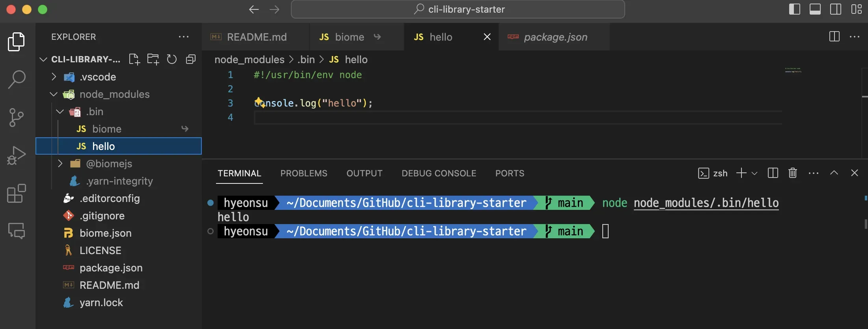
Task: Click the editor minimap preview
Action: [x=793, y=70]
